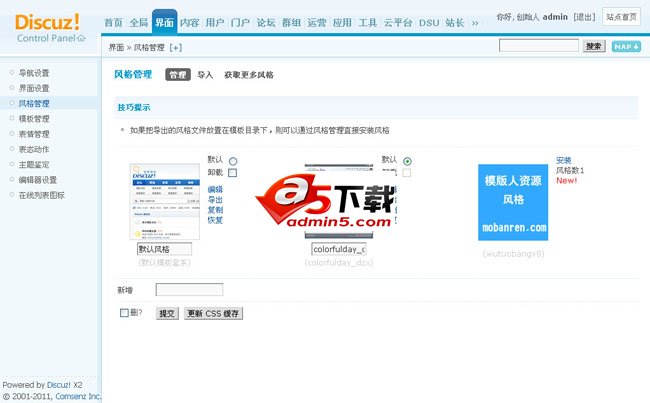Click the [退出] logout link
Viewport: 650px width, 403px height.
pos(585,17)
